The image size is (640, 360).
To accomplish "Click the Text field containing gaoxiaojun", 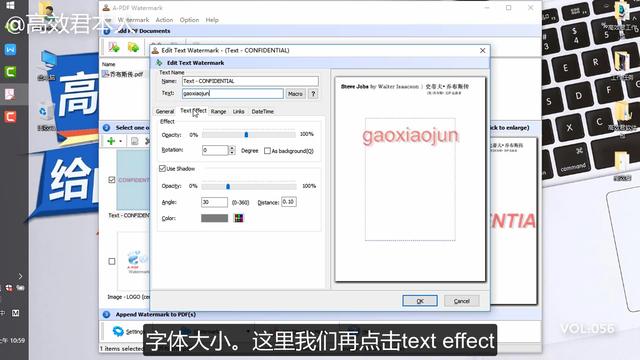I will [x=233, y=93].
